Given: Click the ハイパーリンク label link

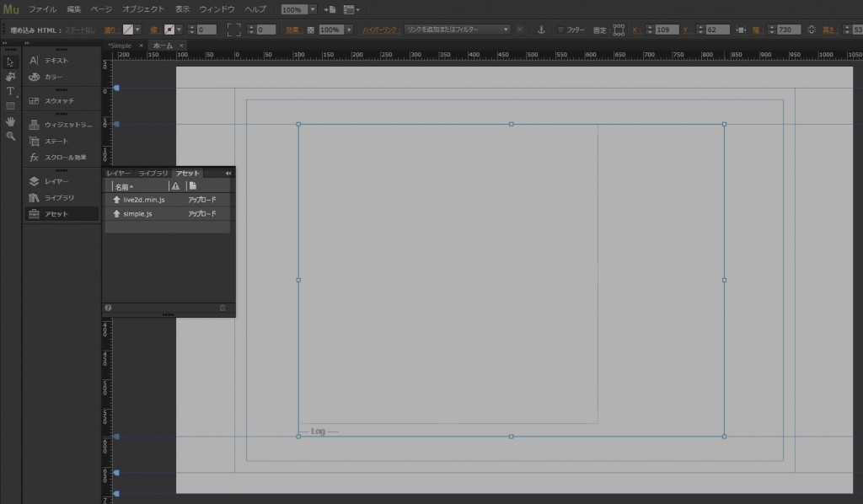Looking at the screenshot, I should [380, 29].
